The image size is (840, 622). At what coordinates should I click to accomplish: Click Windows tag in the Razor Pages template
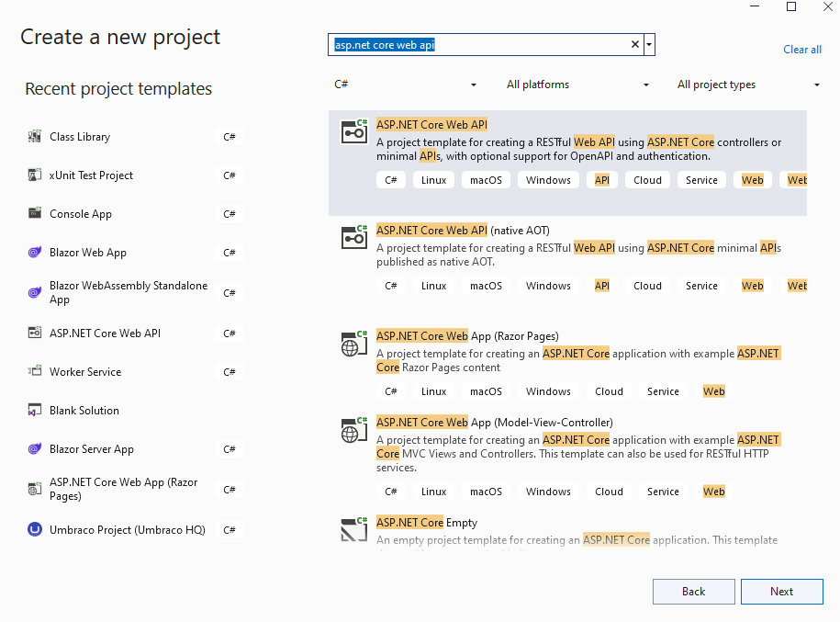coord(548,391)
